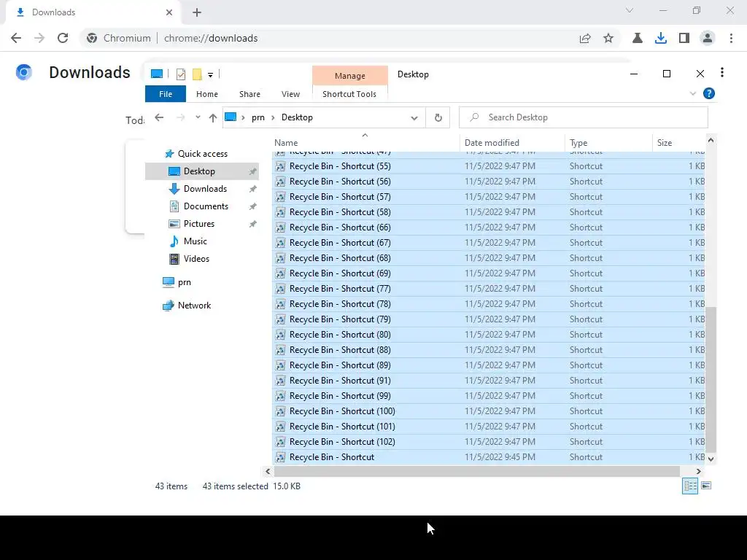The height and width of the screenshot is (560, 747).
Task: Select Recycle Bin - Shortcut (66) file
Action: [x=489, y=227]
